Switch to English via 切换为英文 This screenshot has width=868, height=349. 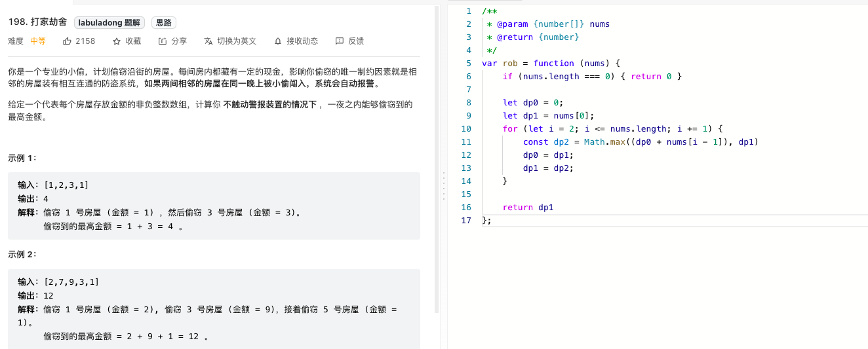(237, 41)
